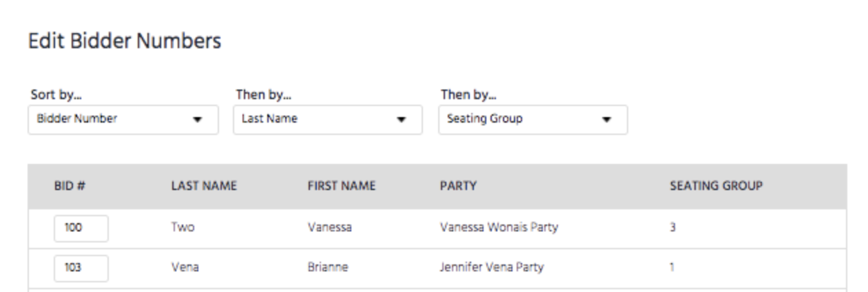Click the BID # column header
Image resolution: width=868 pixels, height=292 pixels.
tap(70, 186)
